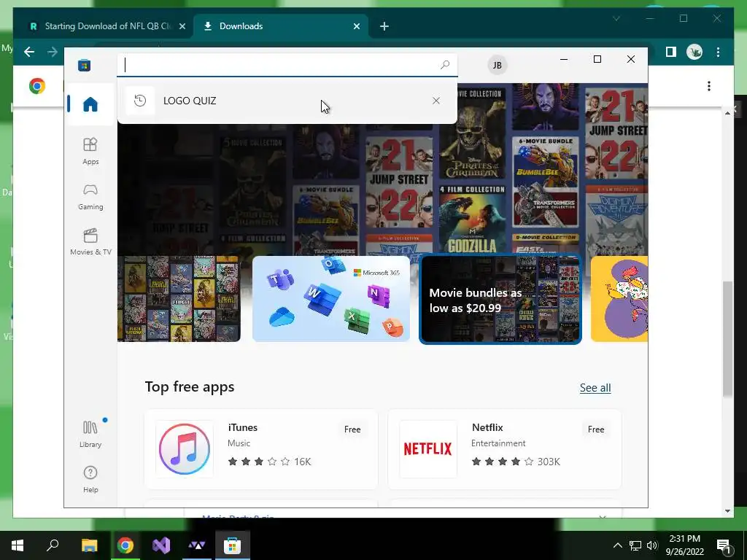Close the Downloads tab in Chrome
Viewport: 747px width, 560px height.
pos(356,26)
